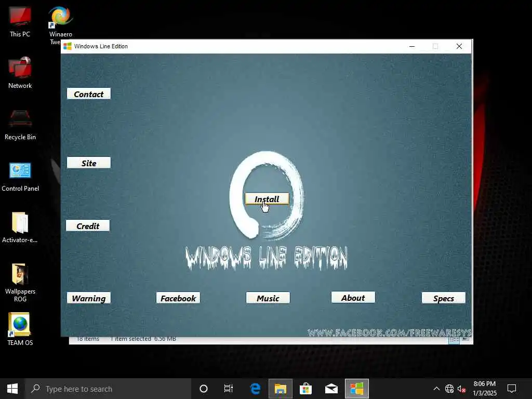Viewport: 532px width, 399px height.
Task: Select the Control Panel desktop icon
Action: coord(20,177)
